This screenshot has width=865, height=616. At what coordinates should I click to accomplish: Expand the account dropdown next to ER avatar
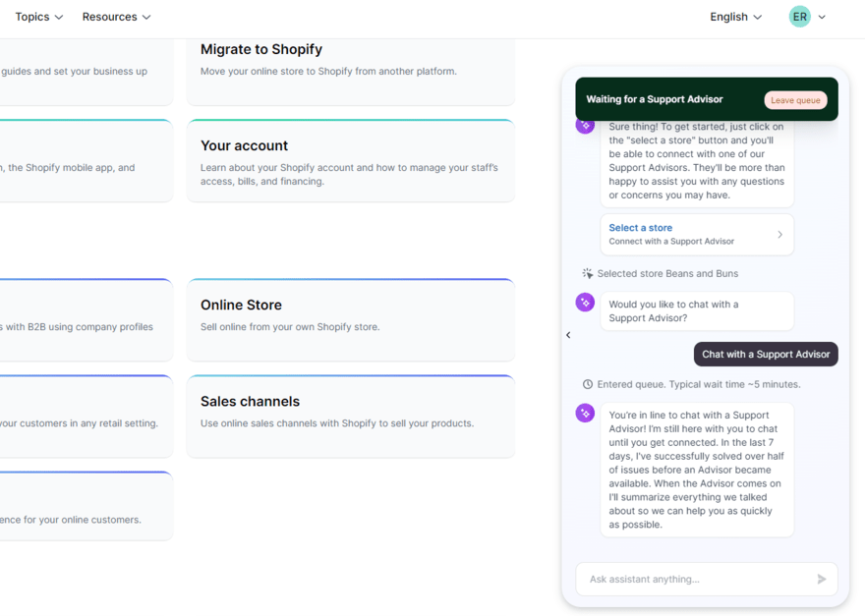point(822,16)
